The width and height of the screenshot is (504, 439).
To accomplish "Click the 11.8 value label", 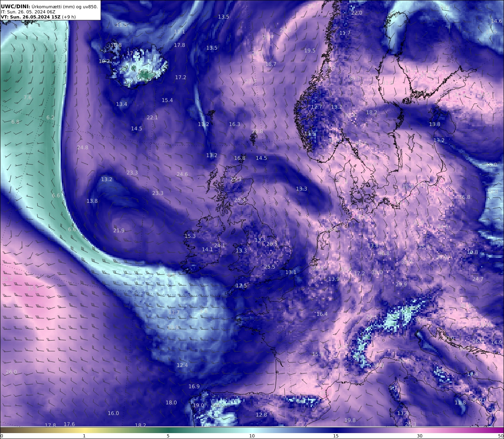I will (460, 403).
